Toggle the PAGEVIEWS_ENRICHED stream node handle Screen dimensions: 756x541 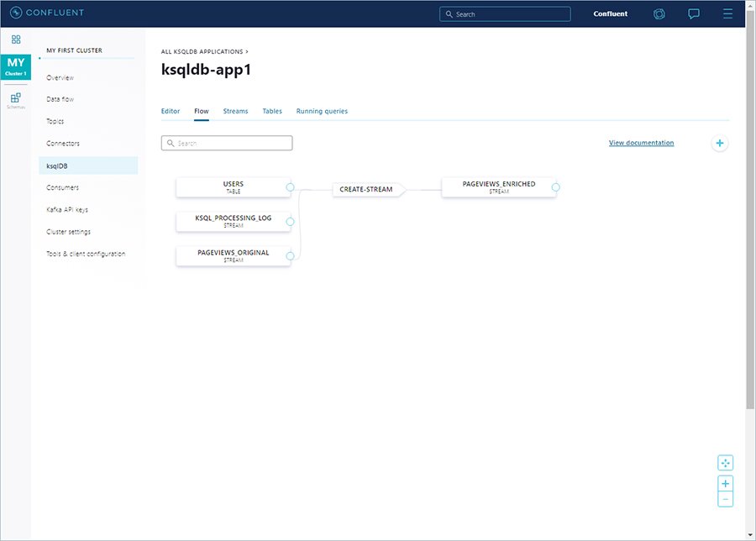(x=554, y=187)
